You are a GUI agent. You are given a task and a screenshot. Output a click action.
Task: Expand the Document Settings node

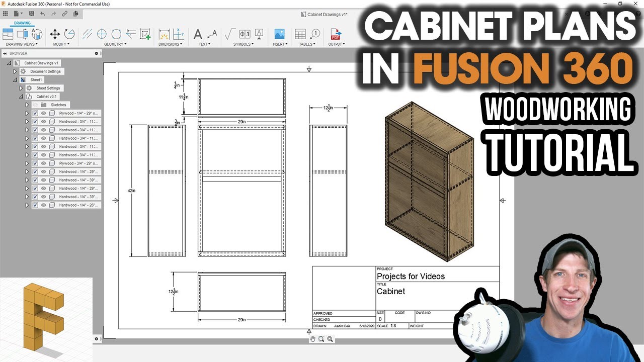(x=15, y=71)
